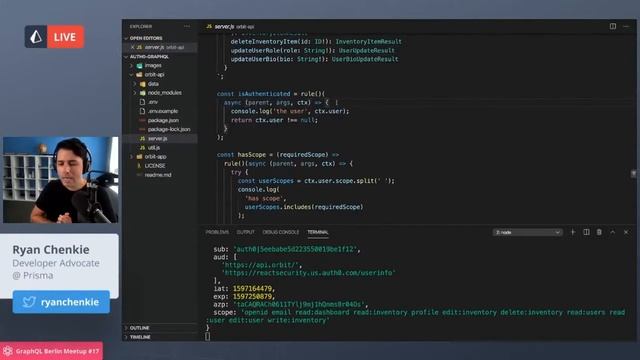640x360 pixels.
Task: Open the .env file
Action: 153,102
